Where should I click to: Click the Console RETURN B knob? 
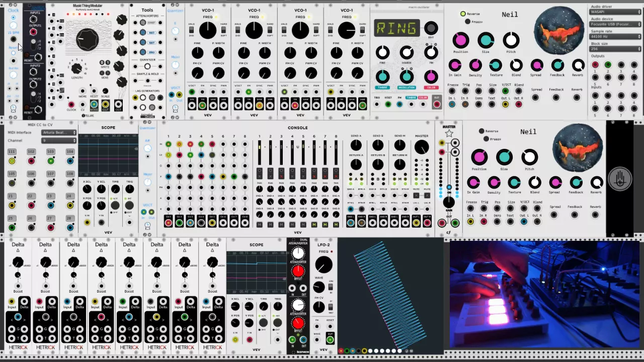click(x=378, y=164)
